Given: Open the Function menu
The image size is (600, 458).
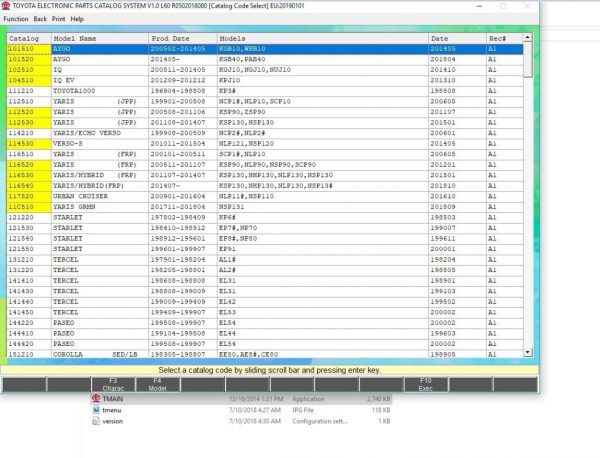Looking at the screenshot, I should (x=16, y=19).
